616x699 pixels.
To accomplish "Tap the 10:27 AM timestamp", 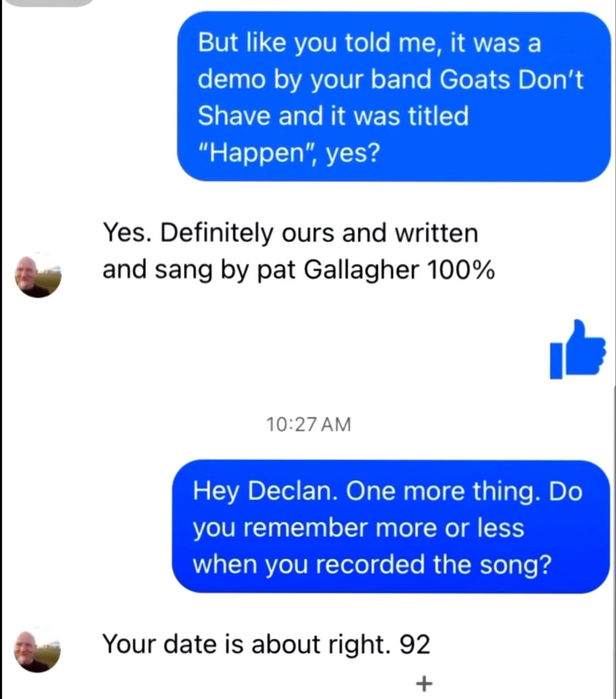I will point(309,424).
